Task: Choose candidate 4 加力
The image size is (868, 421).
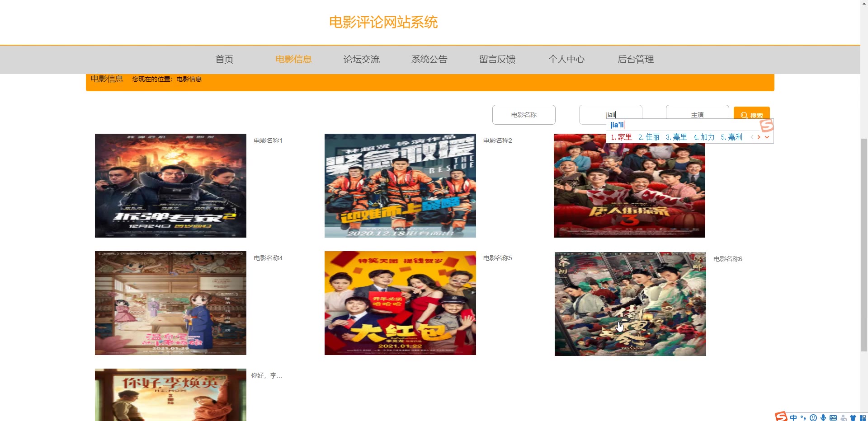Action: tap(704, 137)
